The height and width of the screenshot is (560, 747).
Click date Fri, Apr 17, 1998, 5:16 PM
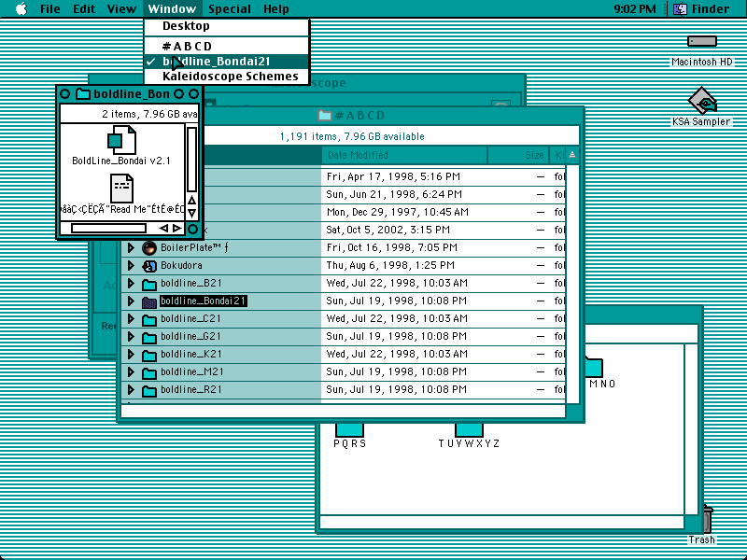(393, 176)
